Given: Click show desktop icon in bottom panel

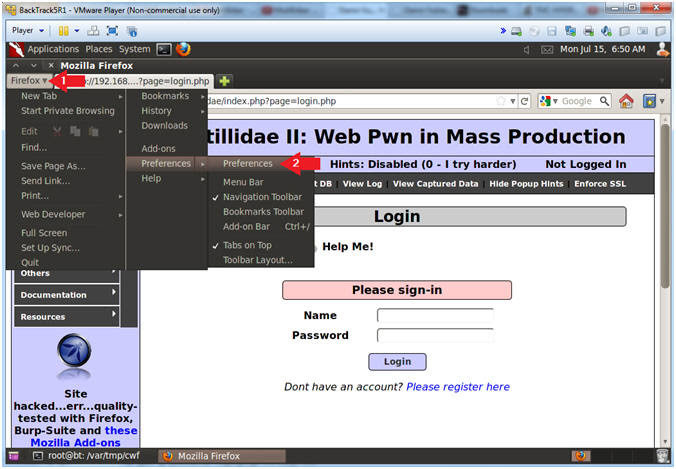Looking at the screenshot, I should pyautogui.click(x=14, y=456).
